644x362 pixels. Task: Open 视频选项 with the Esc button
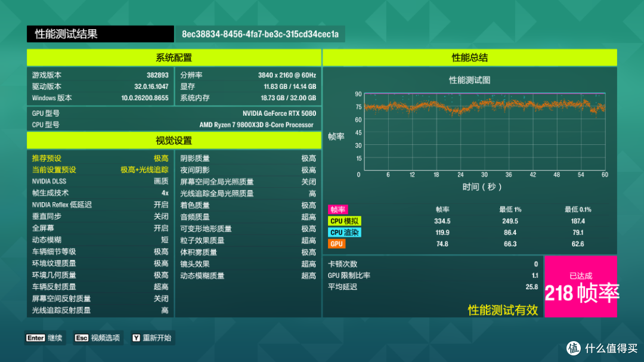98,338
